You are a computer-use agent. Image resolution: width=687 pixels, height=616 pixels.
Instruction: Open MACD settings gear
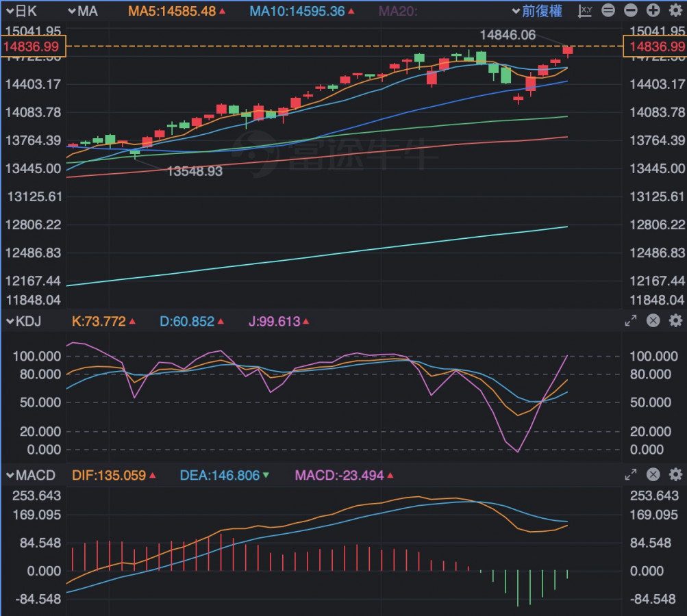[675, 475]
